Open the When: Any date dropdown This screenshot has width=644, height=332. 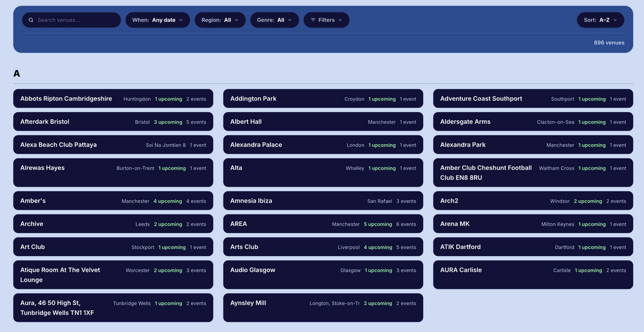[158, 20]
